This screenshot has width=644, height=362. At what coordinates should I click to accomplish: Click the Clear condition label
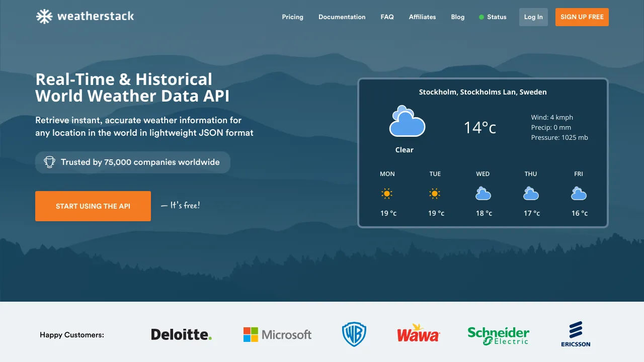(x=405, y=150)
